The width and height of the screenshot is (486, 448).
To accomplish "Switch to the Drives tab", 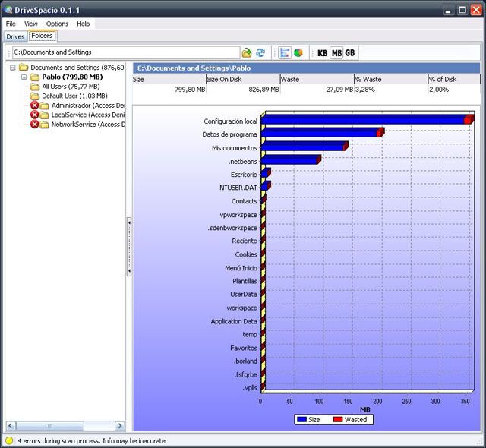I will pyautogui.click(x=15, y=36).
